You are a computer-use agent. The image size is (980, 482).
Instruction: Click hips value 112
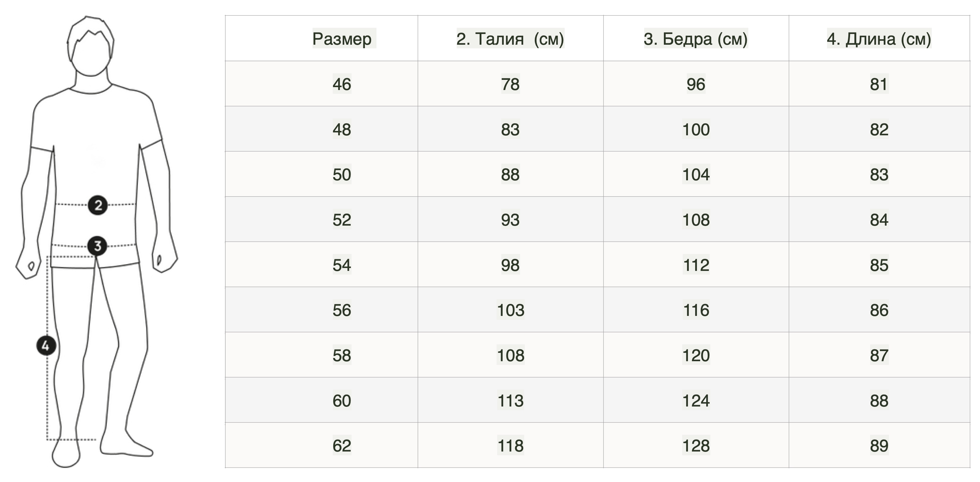tap(696, 265)
